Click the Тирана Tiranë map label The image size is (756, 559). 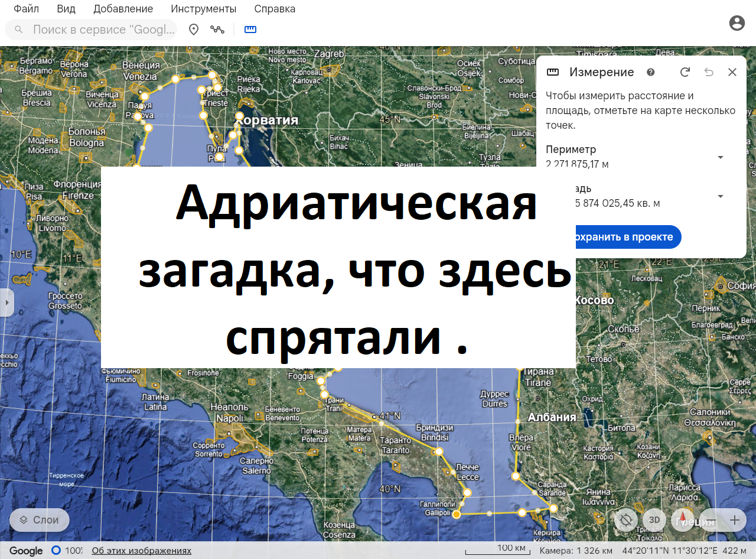click(x=537, y=377)
